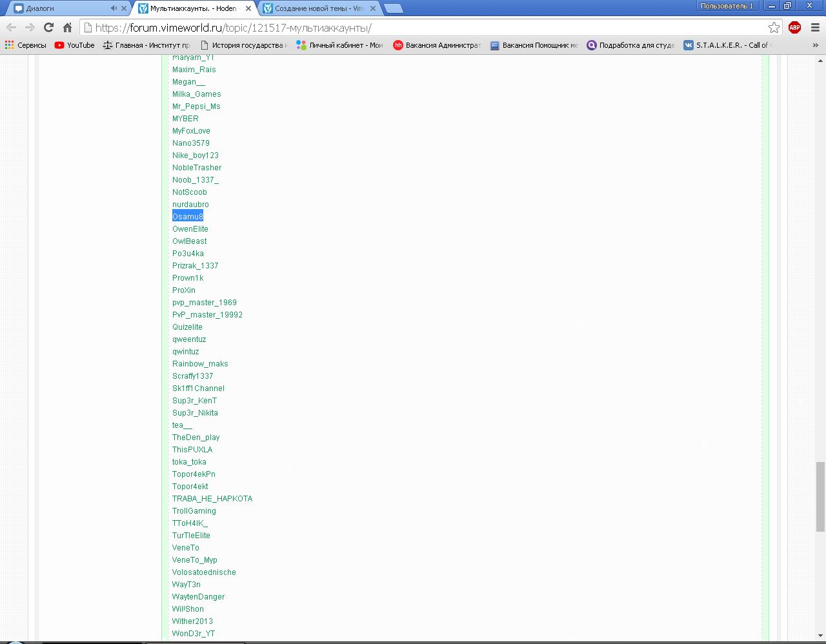Open the TRABA_HE_HAPKOTA user link
The height and width of the screenshot is (644, 826).
[212, 499]
